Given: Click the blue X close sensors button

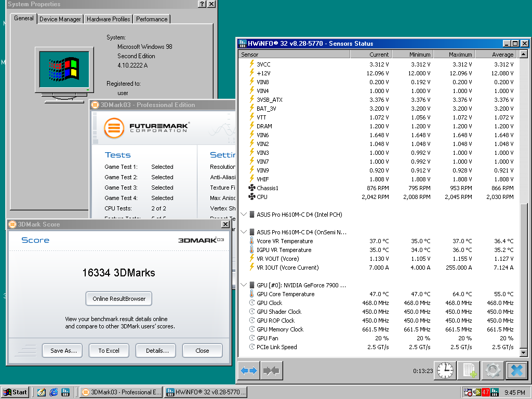Looking at the screenshot, I should point(516,370).
